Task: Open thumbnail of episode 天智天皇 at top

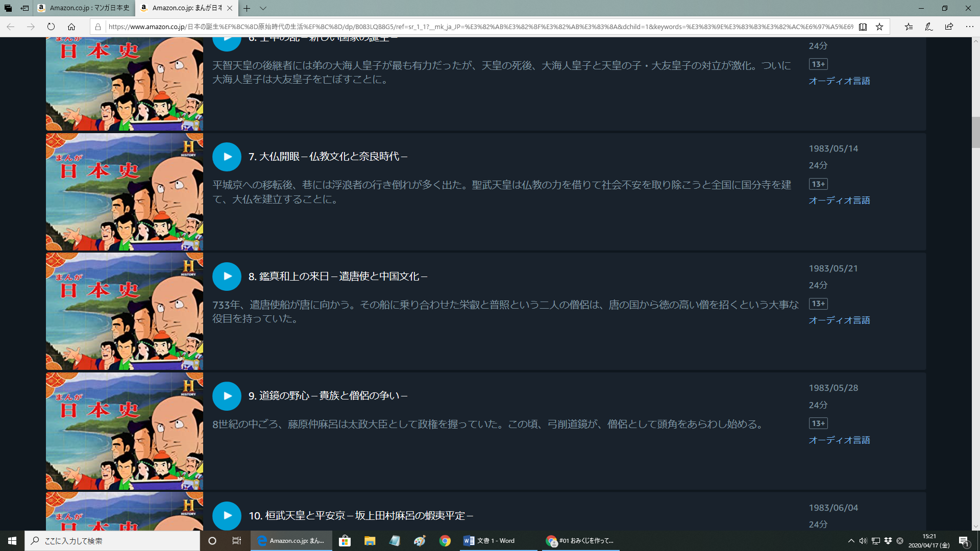Action: [x=125, y=84]
